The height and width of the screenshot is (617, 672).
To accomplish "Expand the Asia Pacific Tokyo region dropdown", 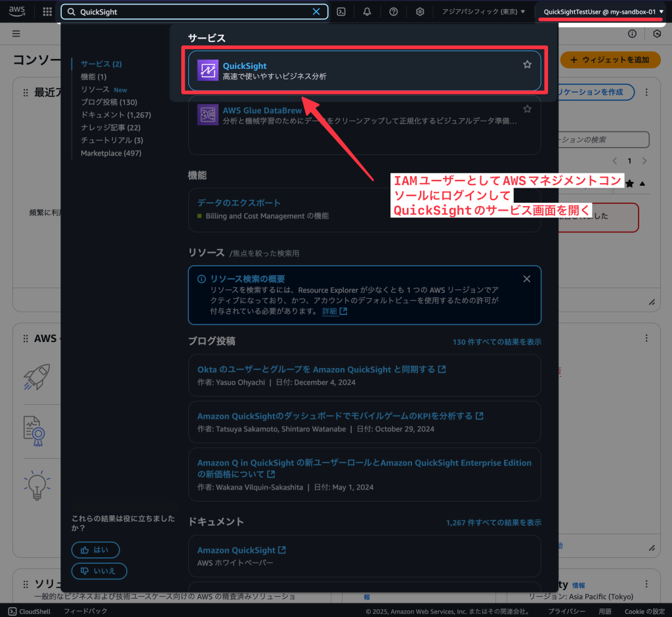I will click(x=484, y=12).
